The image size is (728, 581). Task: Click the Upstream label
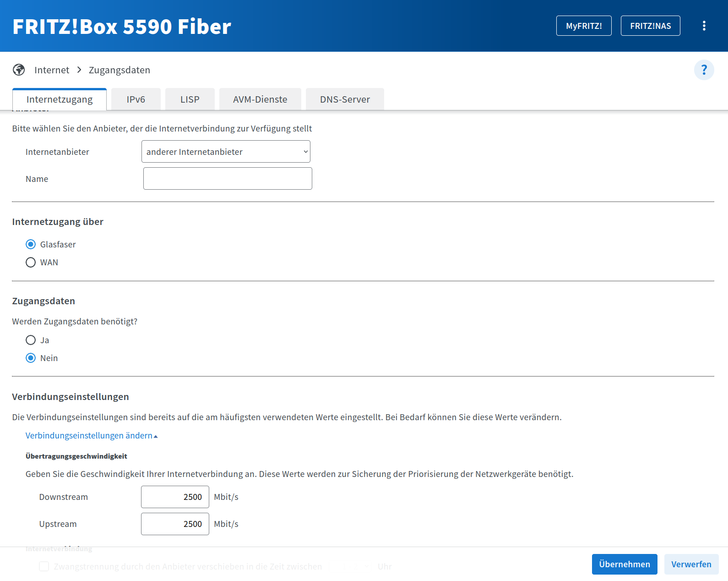point(58,524)
